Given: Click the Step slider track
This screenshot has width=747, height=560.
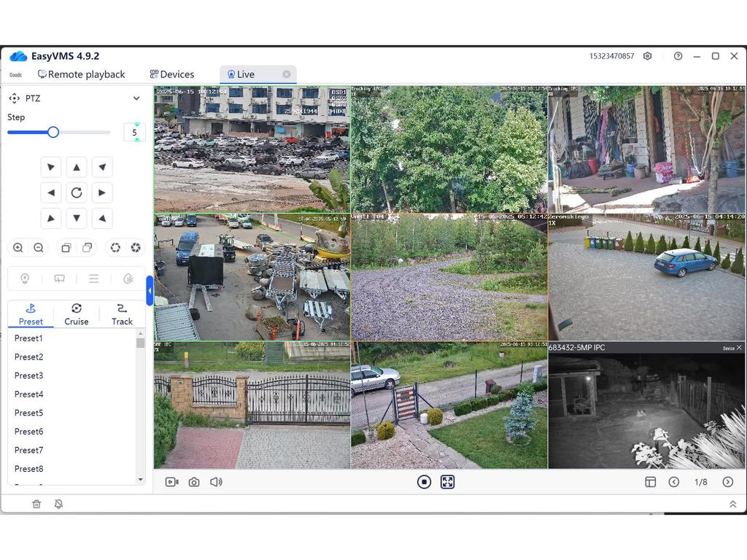Looking at the screenshot, I should tap(84, 132).
